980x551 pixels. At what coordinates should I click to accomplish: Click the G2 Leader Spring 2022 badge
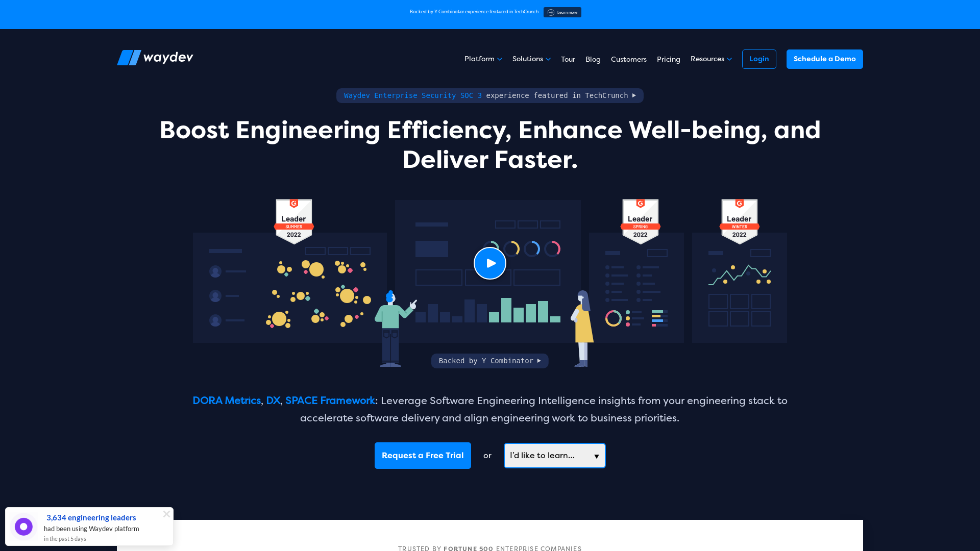click(640, 219)
